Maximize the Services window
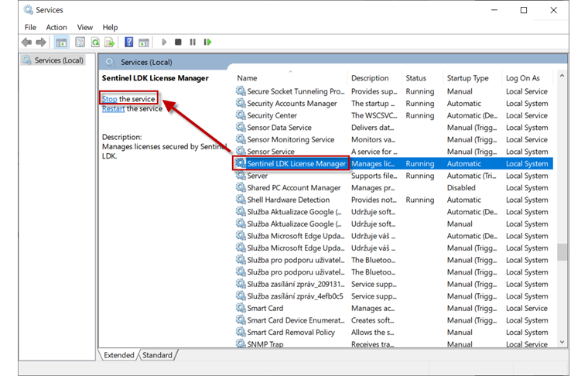 point(524,10)
